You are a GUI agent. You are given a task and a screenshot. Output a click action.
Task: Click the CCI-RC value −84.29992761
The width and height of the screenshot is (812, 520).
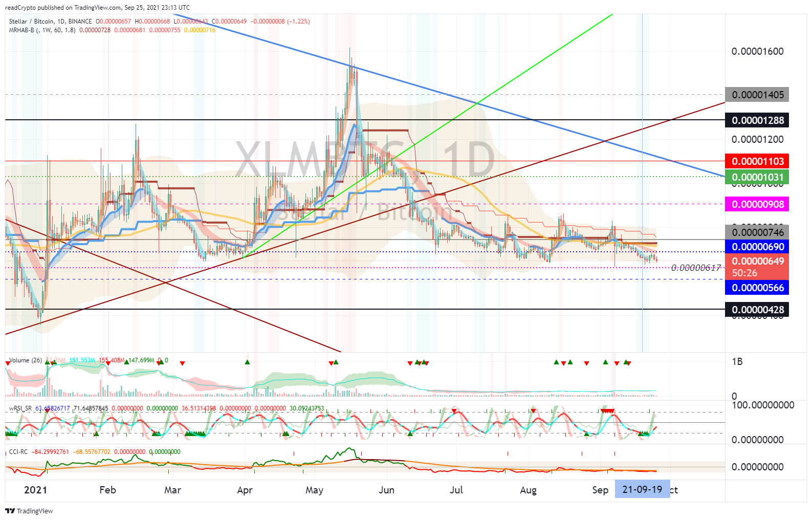[x=50, y=452]
